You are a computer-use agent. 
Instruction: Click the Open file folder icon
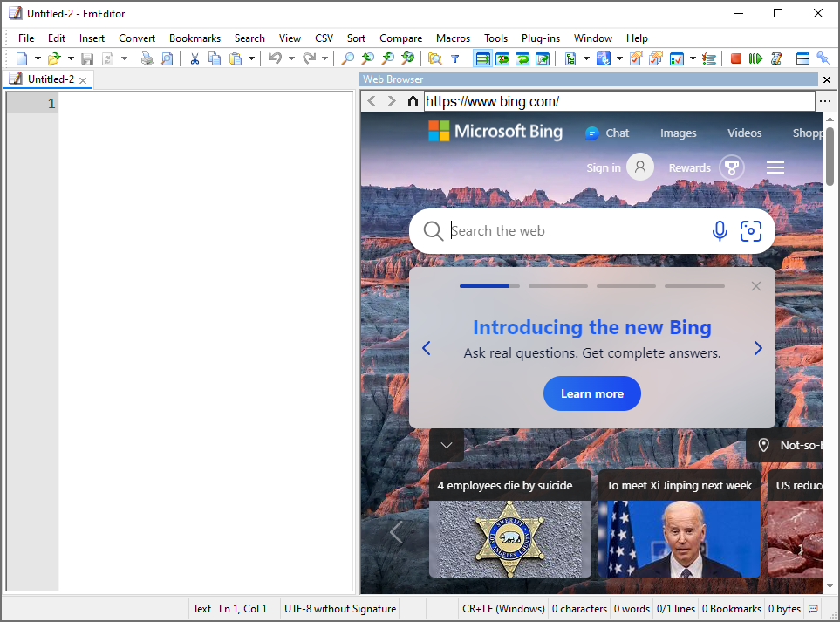point(53,58)
